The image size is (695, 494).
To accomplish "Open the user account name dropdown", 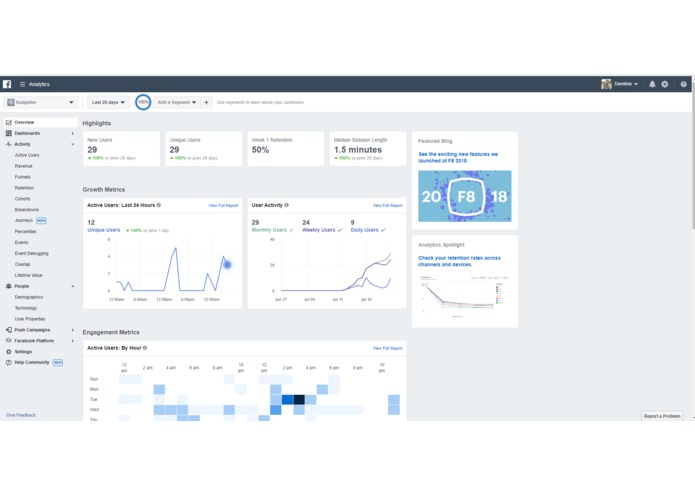I will 626,84.
